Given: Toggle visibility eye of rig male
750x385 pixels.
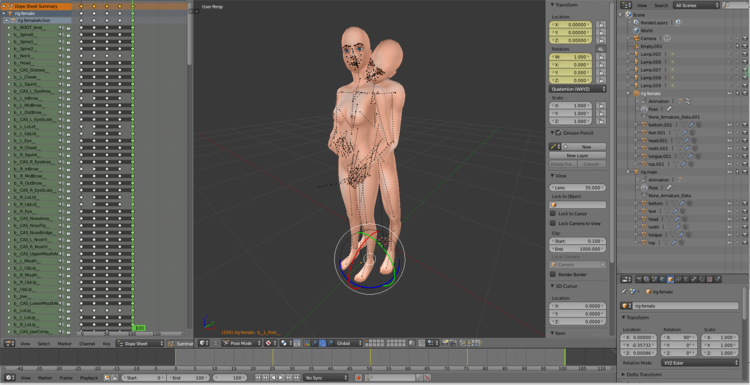Looking at the screenshot, I should pyautogui.click(x=729, y=172).
